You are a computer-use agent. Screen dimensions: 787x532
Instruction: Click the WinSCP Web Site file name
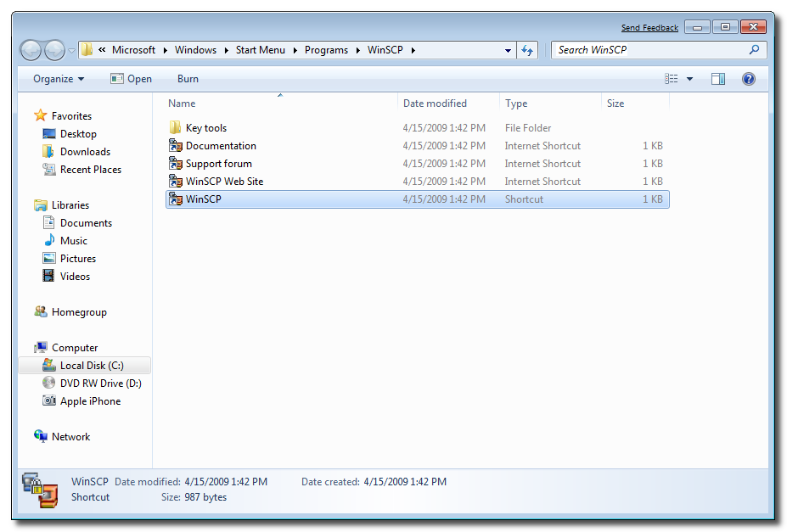tap(224, 182)
